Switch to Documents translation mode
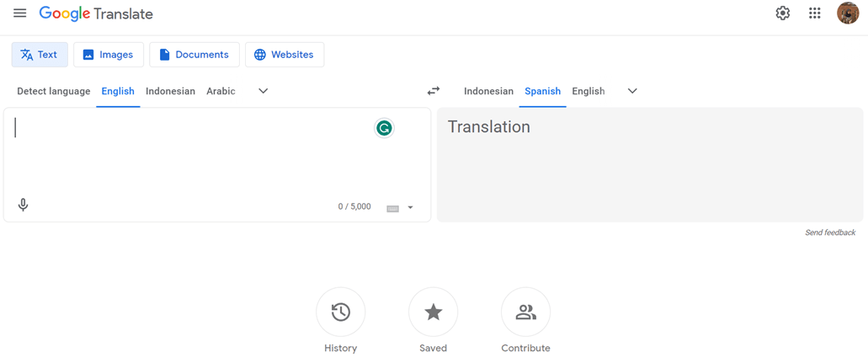The width and height of the screenshot is (868, 363). pyautogui.click(x=194, y=55)
